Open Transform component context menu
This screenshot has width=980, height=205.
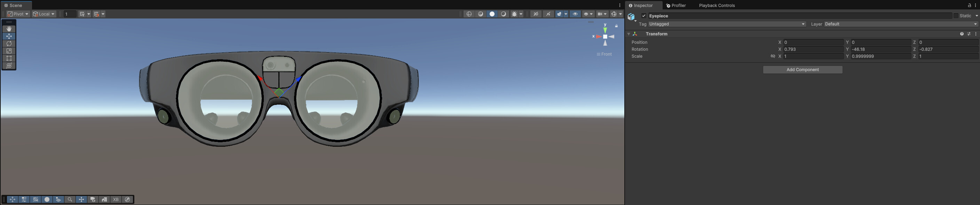(x=976, y=34)
